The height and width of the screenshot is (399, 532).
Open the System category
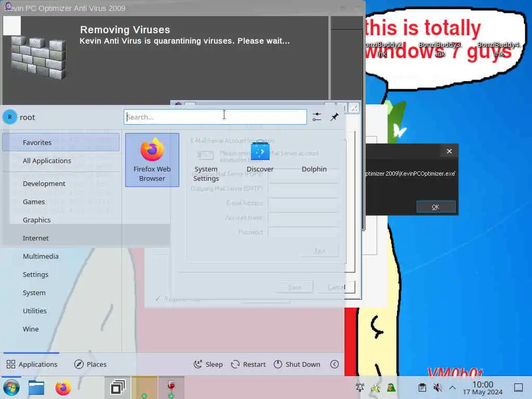coord(61,293)
